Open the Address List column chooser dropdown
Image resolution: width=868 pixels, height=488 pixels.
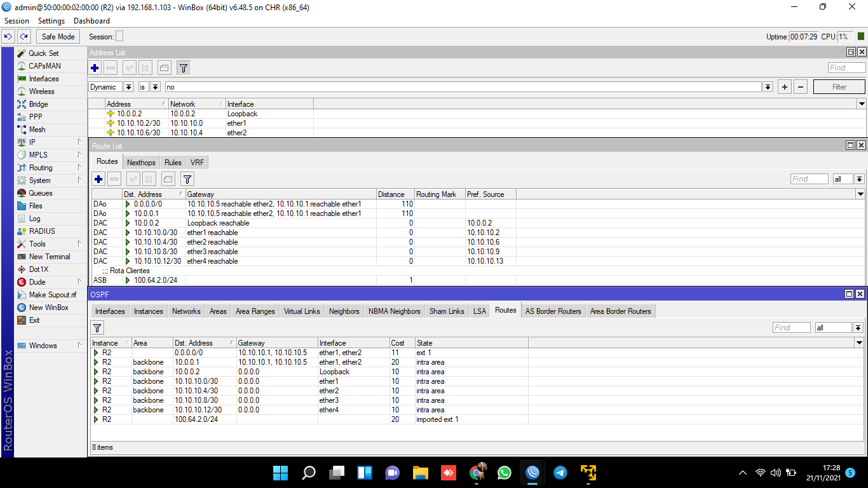coord(862,104)
